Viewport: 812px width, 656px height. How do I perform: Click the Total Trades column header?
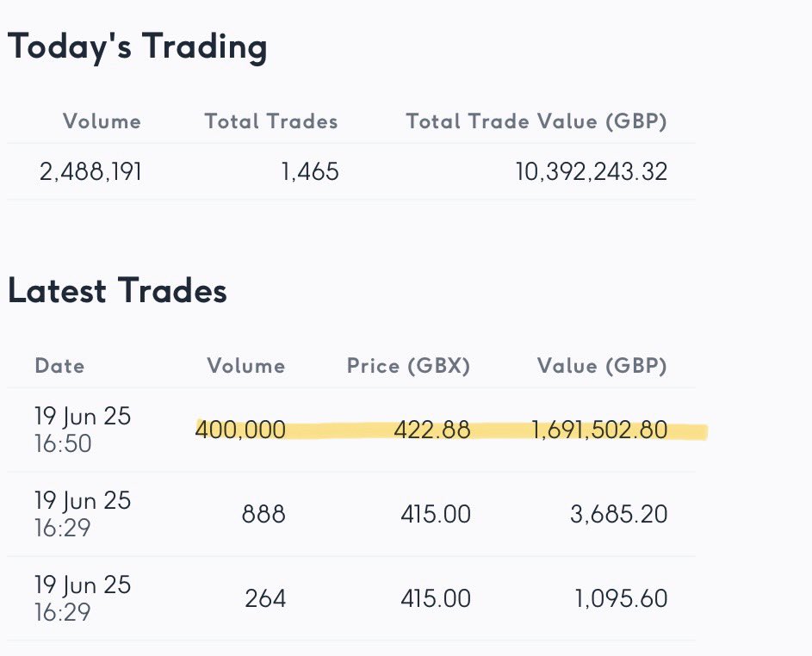coord(271,121)
